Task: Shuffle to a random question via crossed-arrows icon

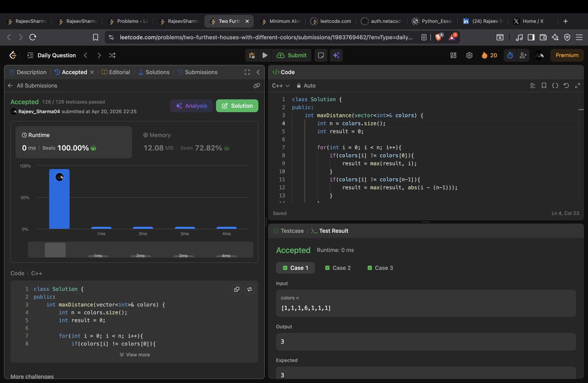Action: 112,55
